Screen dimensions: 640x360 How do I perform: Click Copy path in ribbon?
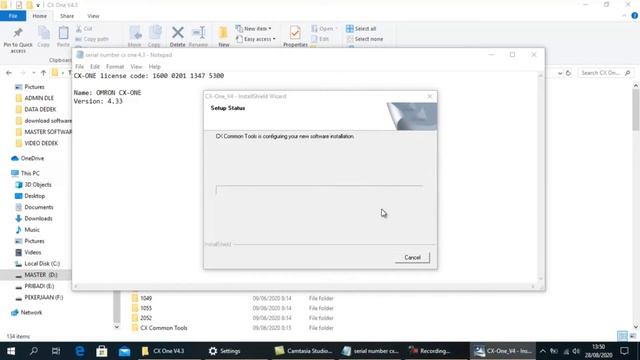92,39
